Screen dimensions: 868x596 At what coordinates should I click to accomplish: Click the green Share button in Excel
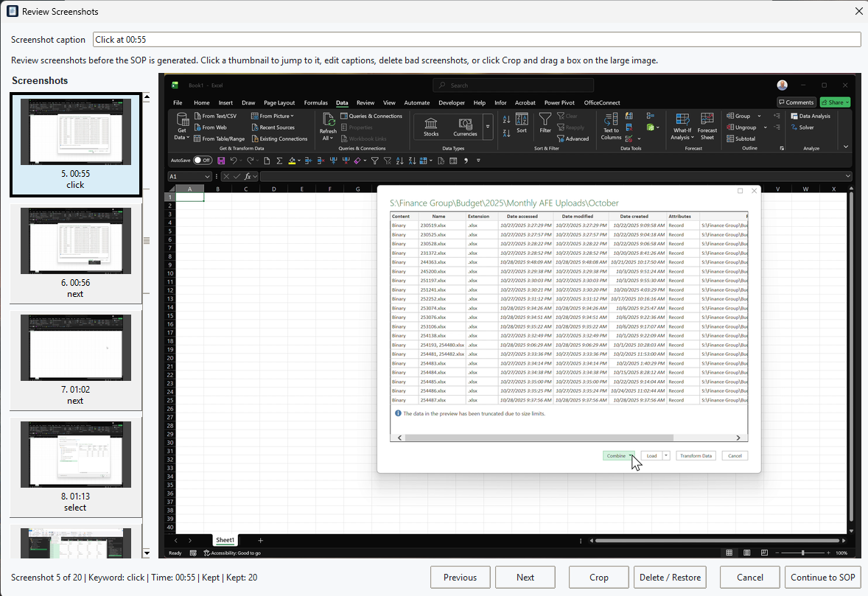tap(835, 102)
